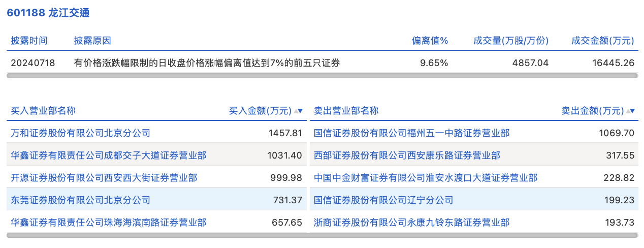Open 国信证券股份有限公司辽宁分公司 link

click(x=383, y=200)
